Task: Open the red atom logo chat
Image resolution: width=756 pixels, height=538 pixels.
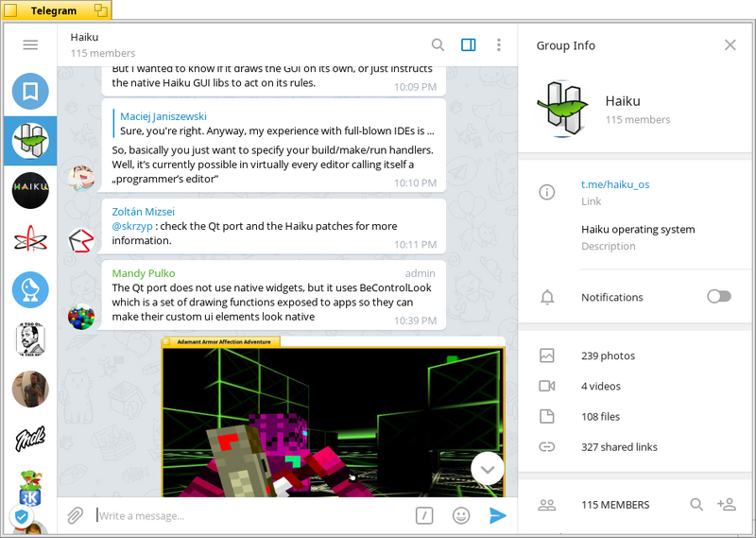Action: click(x=30, y=240)
